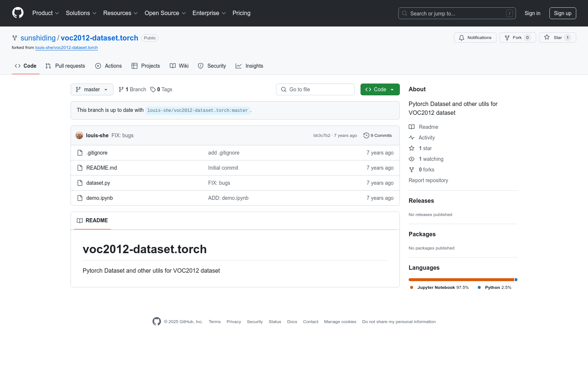This screenshot has width=588, height=368.
Task: Open the .gitignore file
Action: tap(97, 153)
